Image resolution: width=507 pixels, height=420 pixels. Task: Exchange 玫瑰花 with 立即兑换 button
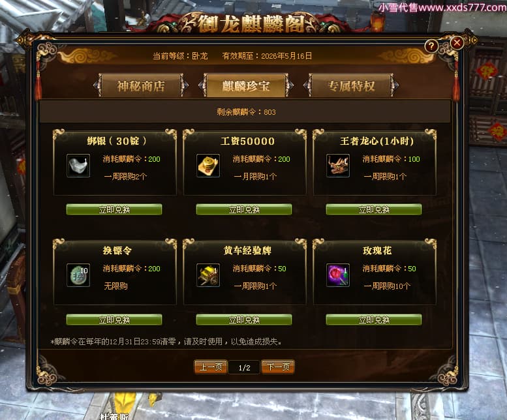point(374,320)
